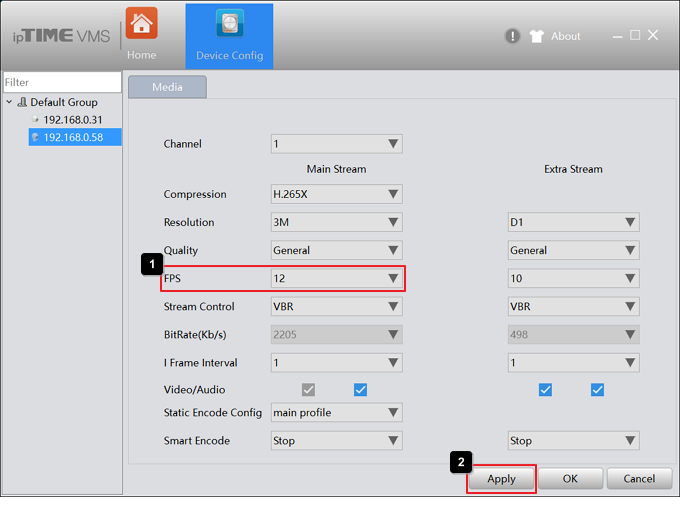Click the OK button

(x=570, y=479)
